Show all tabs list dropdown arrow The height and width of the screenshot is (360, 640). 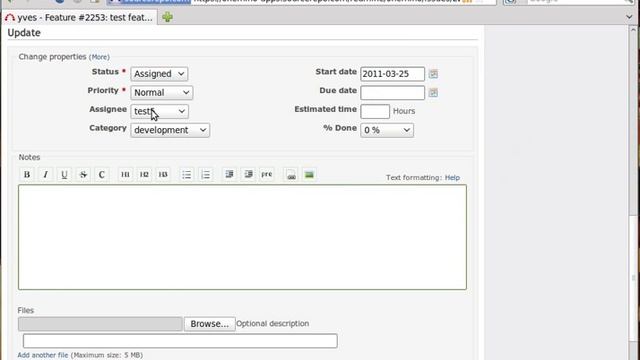tap(629, 17)
